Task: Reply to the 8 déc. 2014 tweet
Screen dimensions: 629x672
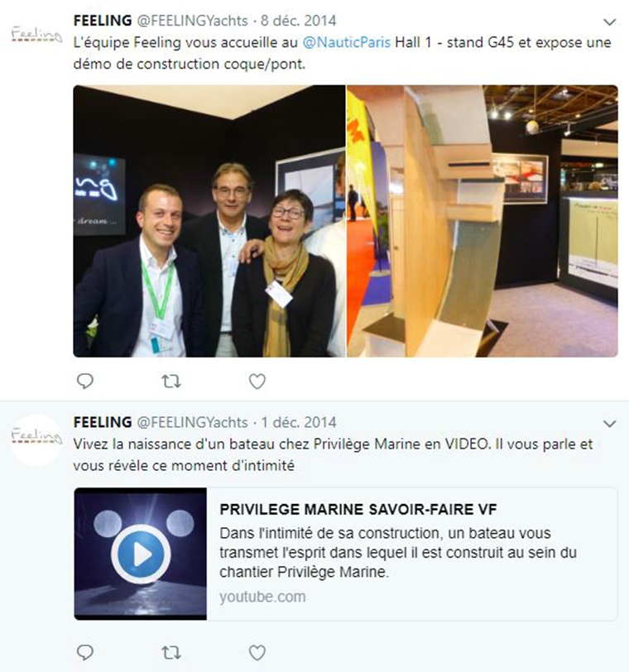Action: tap(85, 381)
